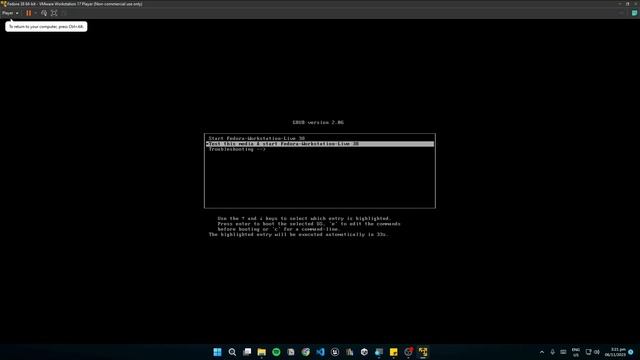Open the taskbar icon with red notification badge
Screen dimensions: 640x360
[408, 352]
